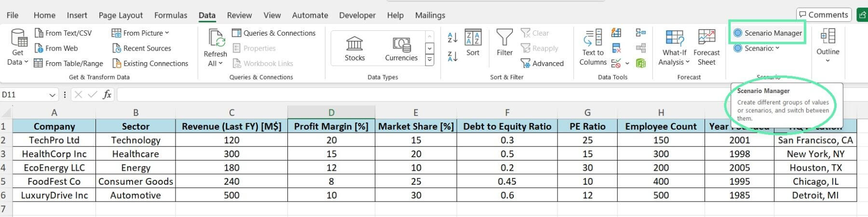Switch to the Developer tab
The image size is (868, 217).
click(357, 15)
